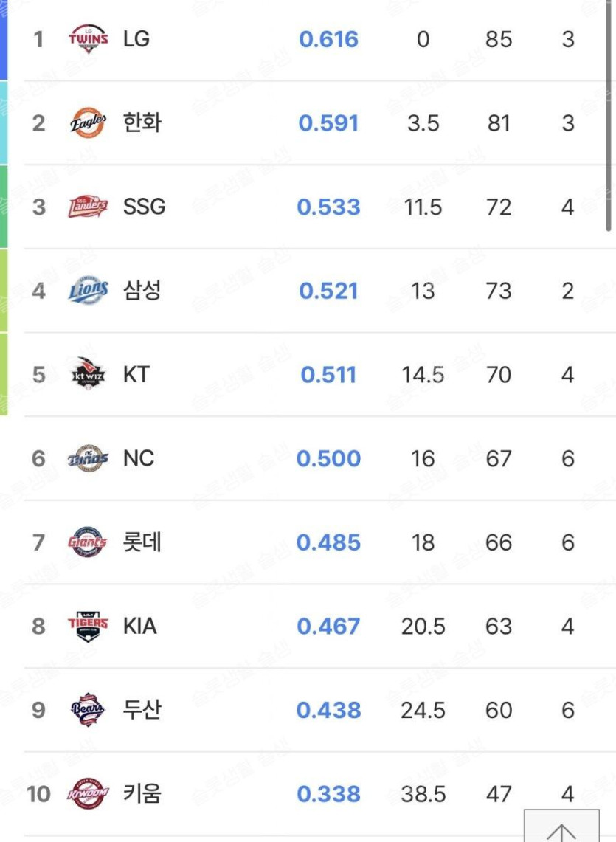
Task: Select the 키움 team name
Action: (x=142, y=794)
